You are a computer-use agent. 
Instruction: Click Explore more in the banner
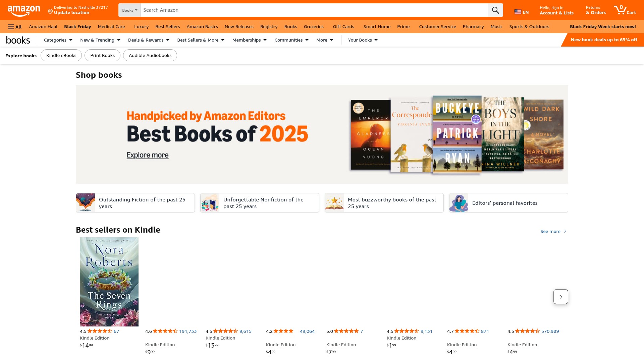click(148, 155)
